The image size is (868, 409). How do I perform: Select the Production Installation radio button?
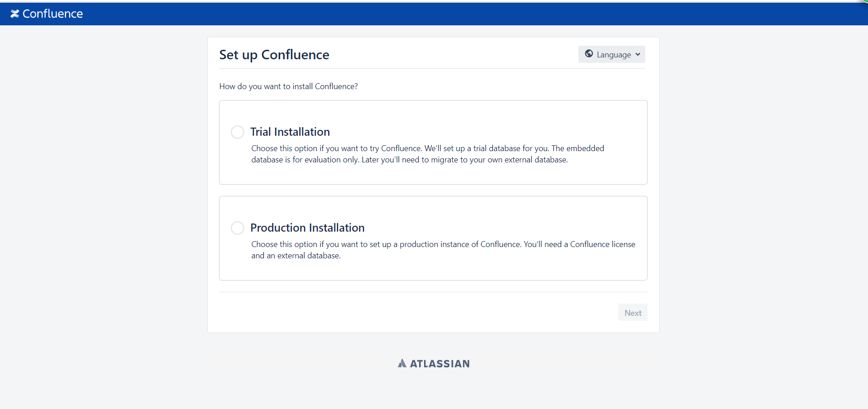[238, 228]
